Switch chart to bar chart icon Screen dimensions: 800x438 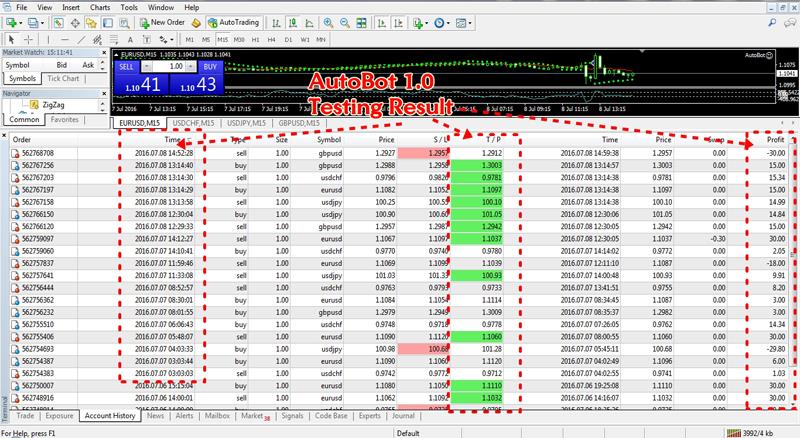click(276, 23)
